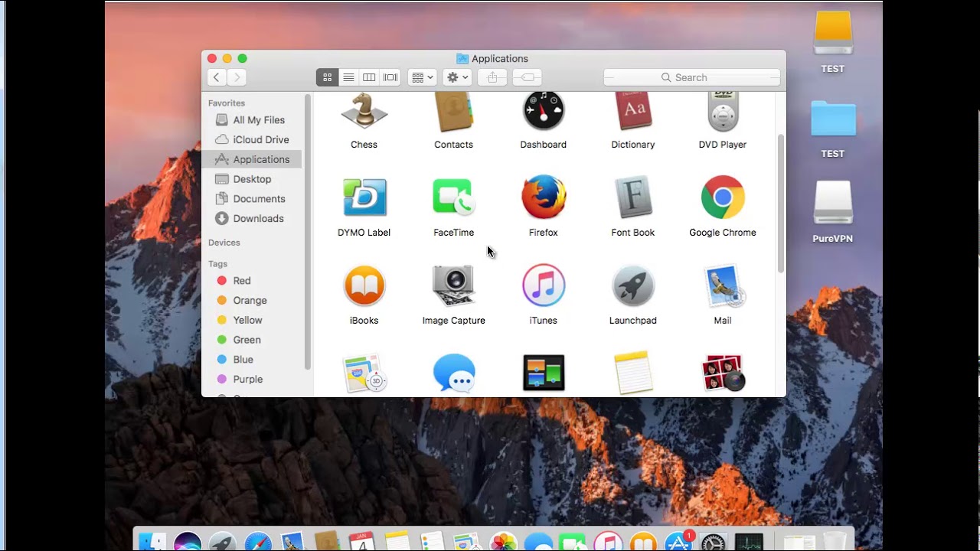Viewport: 980px width, 551px height.
Task: Select the Photo Booth app icon
Action: 723,373
